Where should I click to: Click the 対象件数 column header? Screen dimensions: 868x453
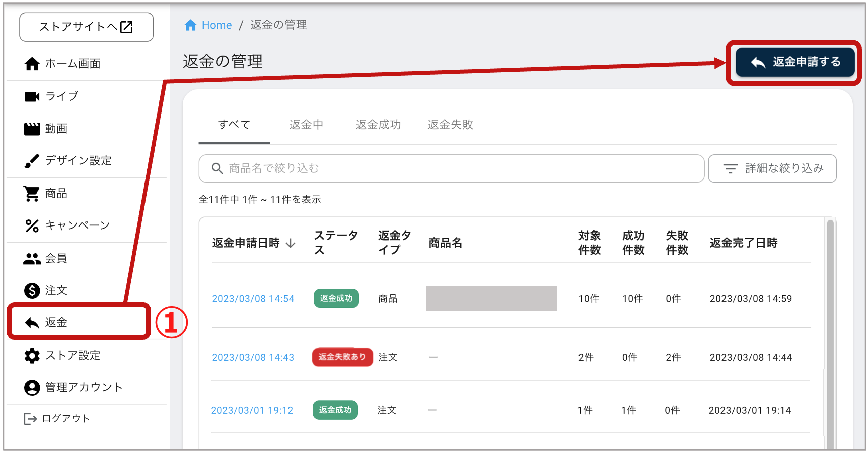[590, 243]
